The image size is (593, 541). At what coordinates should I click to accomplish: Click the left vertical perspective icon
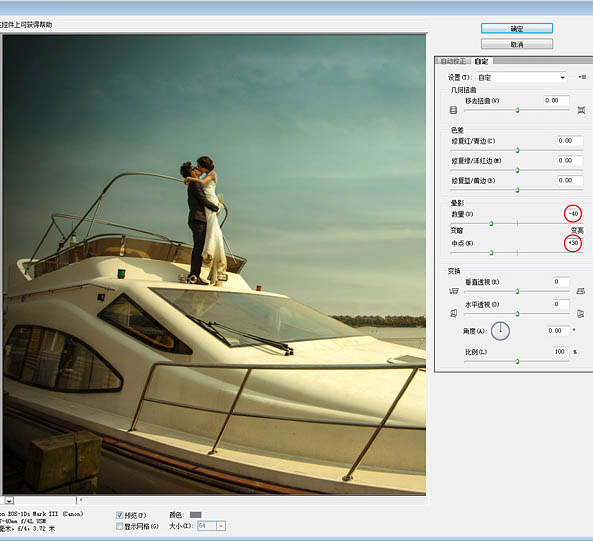(453, 291)
